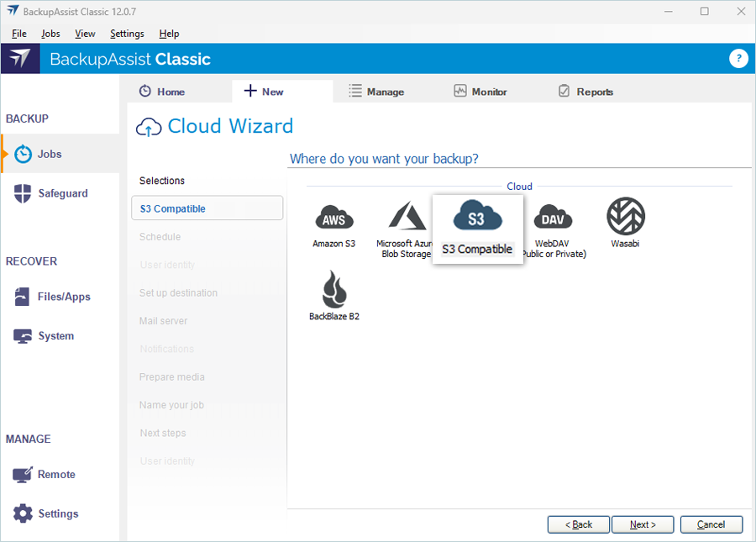The width and height of the screenshot is (756, 542).
Task: Go to the previous wizard step with Back
Action: (579, 524)
